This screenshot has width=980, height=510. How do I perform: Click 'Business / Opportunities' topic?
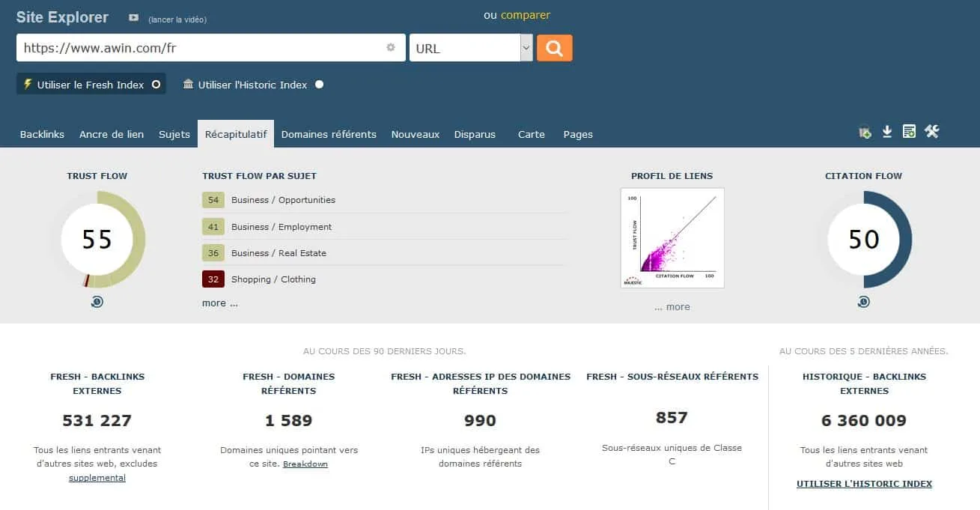point(283,200)
